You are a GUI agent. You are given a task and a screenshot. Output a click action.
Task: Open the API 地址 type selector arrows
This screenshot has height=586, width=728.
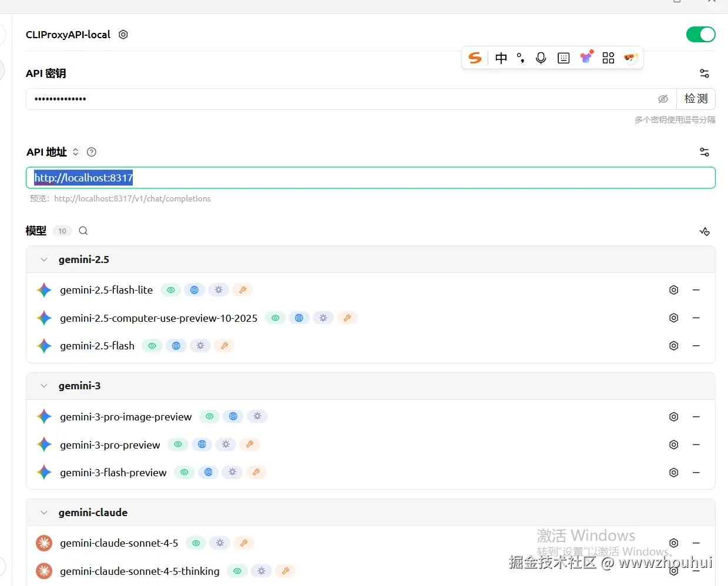[75, 152]
